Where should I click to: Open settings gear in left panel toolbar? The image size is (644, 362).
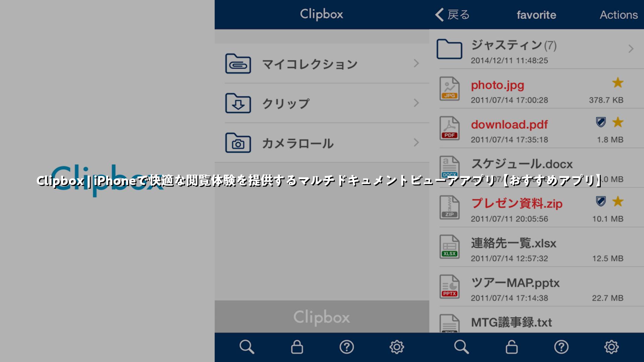[x=396, y=347]
